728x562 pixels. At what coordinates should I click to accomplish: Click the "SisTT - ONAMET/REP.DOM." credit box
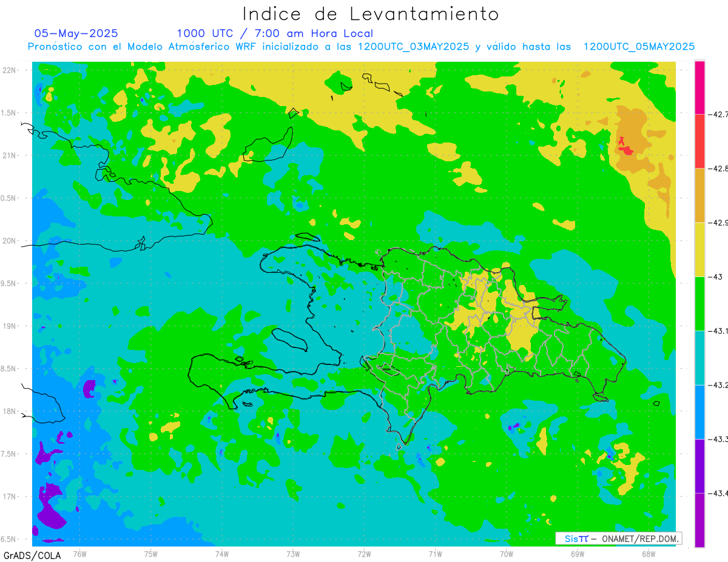(x=619, y=538)
